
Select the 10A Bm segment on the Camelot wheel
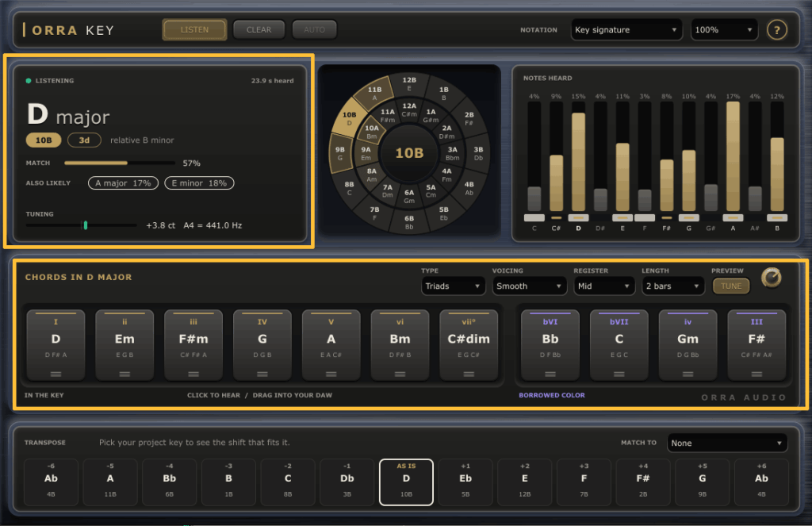[x=372, y=132]
